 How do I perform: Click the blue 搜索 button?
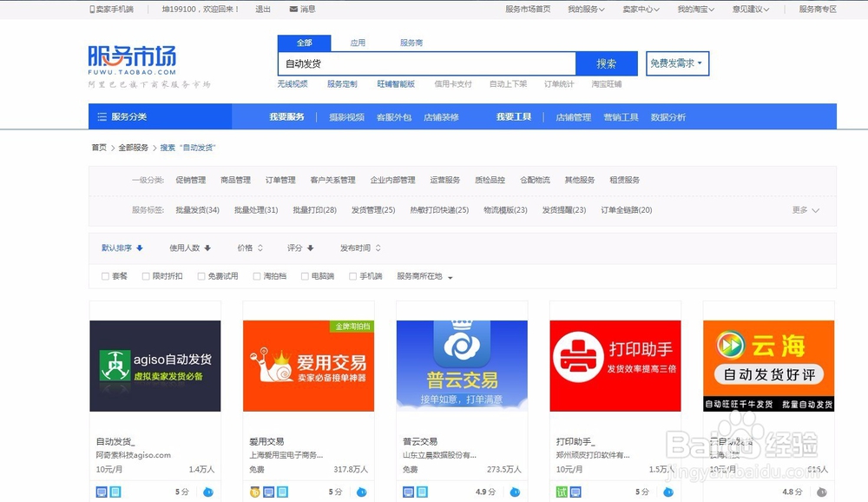(607, 63)
